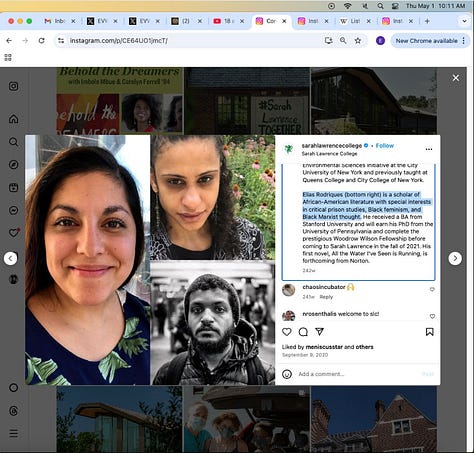474x453 pixels.
Task: Go to next post arrow
Action: pyautogui.click(x=455, y=258)
